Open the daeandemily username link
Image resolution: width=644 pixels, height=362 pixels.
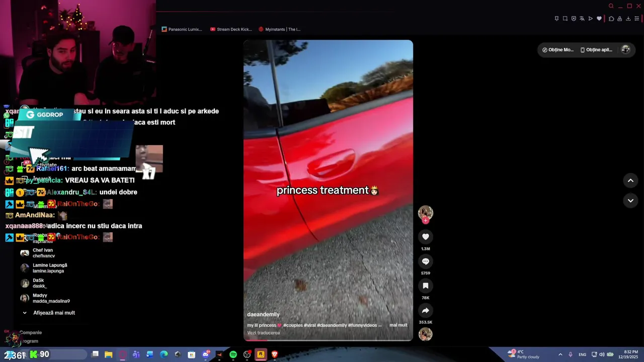click(x=263, y=314)
